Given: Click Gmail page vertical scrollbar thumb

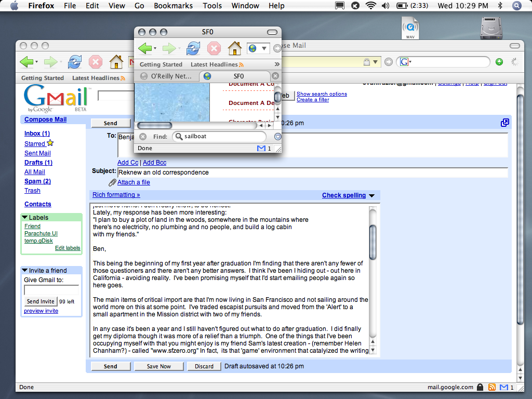Looking at the screenshot, I should 520,210.
